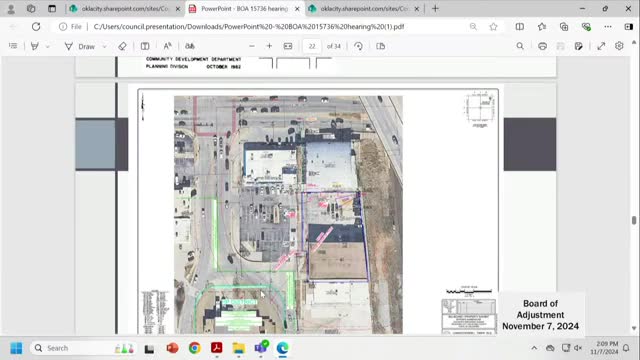Add this page to favorites star

[x=493, y=27]
